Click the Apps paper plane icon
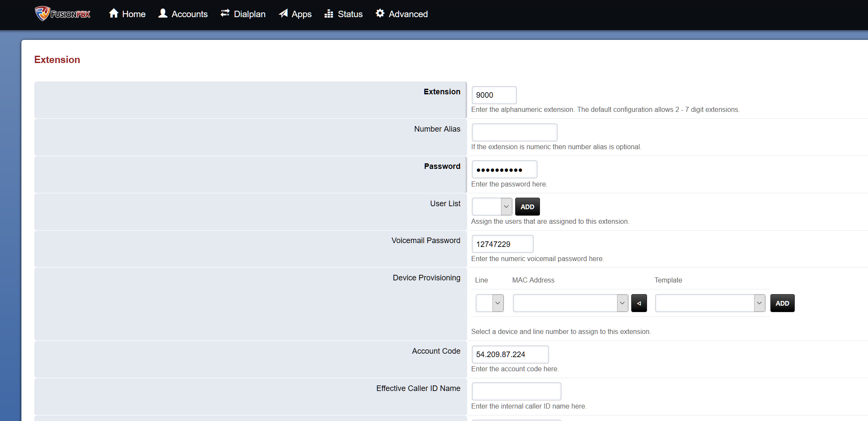Screen dimensions: 868x421 [x=283, y=13]
